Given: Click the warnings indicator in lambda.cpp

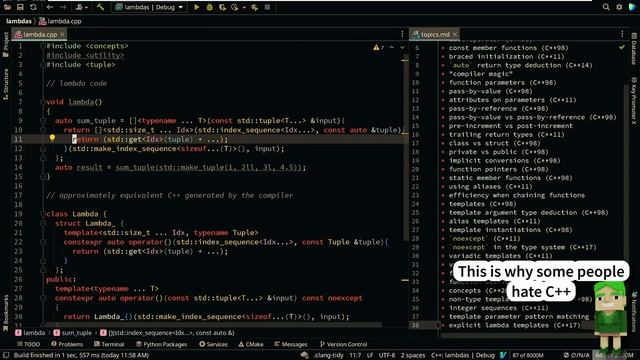Looking at the screenshot, I should coord(378,47).
